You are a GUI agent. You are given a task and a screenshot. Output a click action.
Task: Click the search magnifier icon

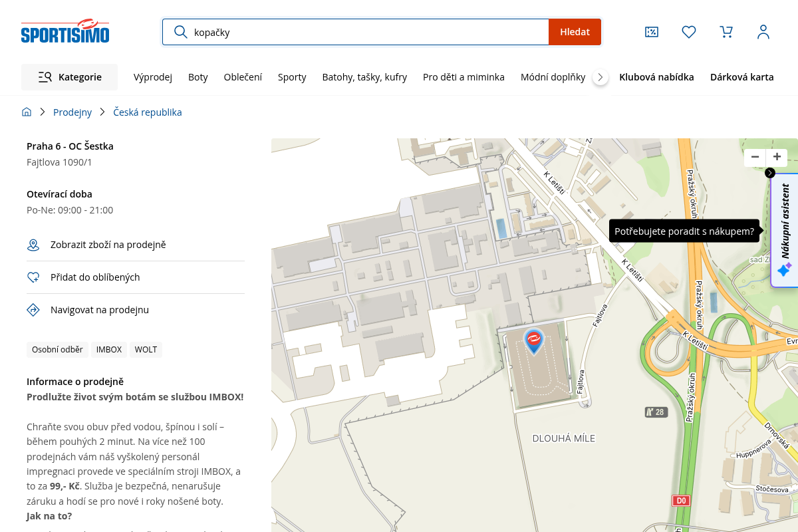tap(180, 32)
